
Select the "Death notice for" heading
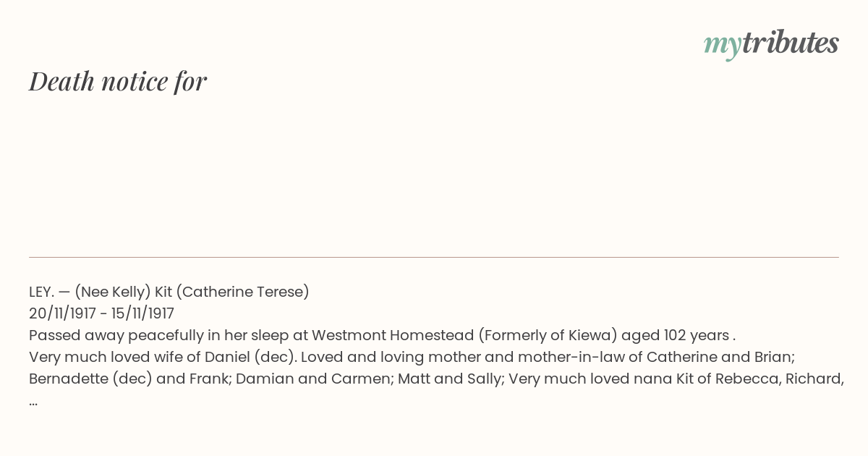pyautogui.click(x=118, y=81)
